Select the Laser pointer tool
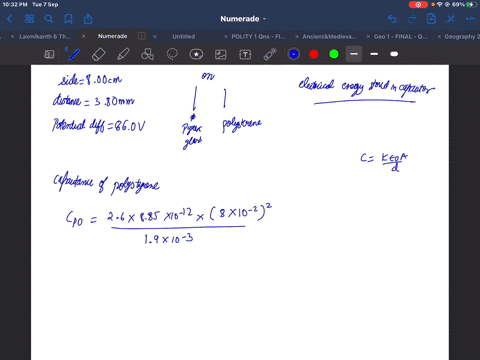480x360 pixels. pyautogui.click(x=270, y=54)
